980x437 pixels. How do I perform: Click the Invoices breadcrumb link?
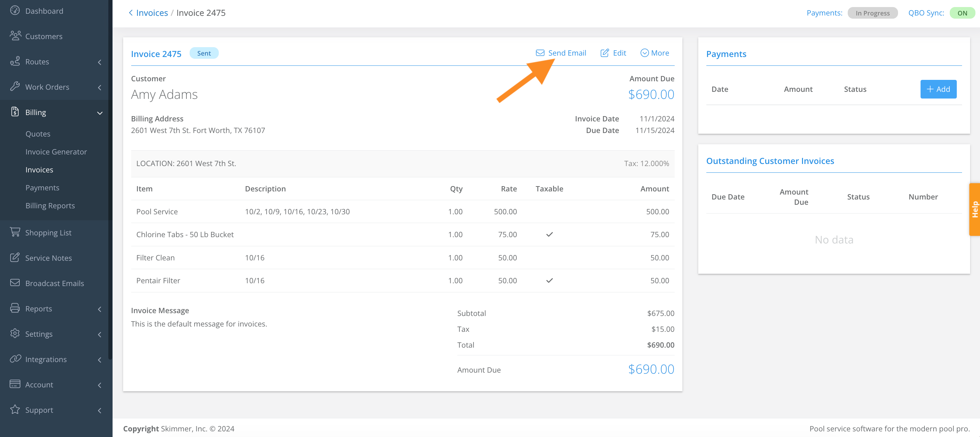tap(152, 13)
